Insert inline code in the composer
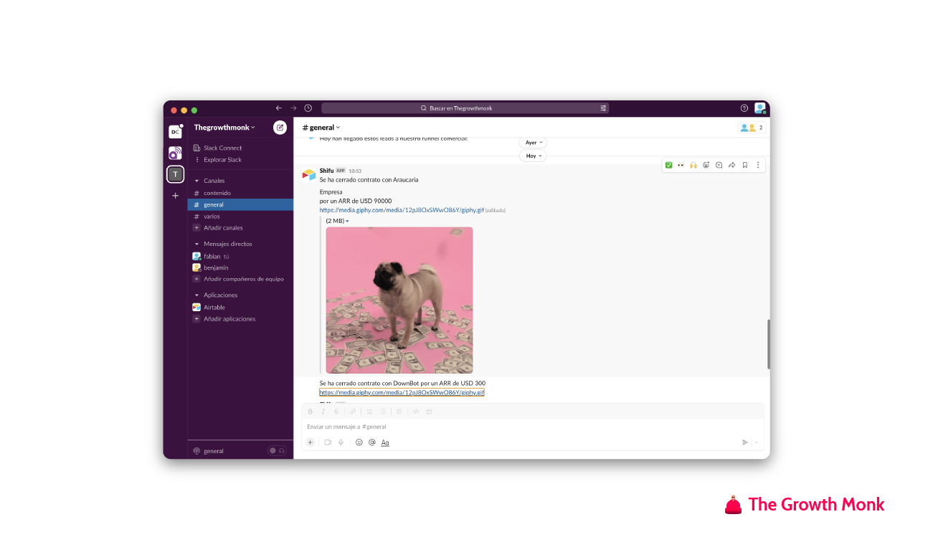The height and width of the screenshot is (560, 933). coord(416,412)
